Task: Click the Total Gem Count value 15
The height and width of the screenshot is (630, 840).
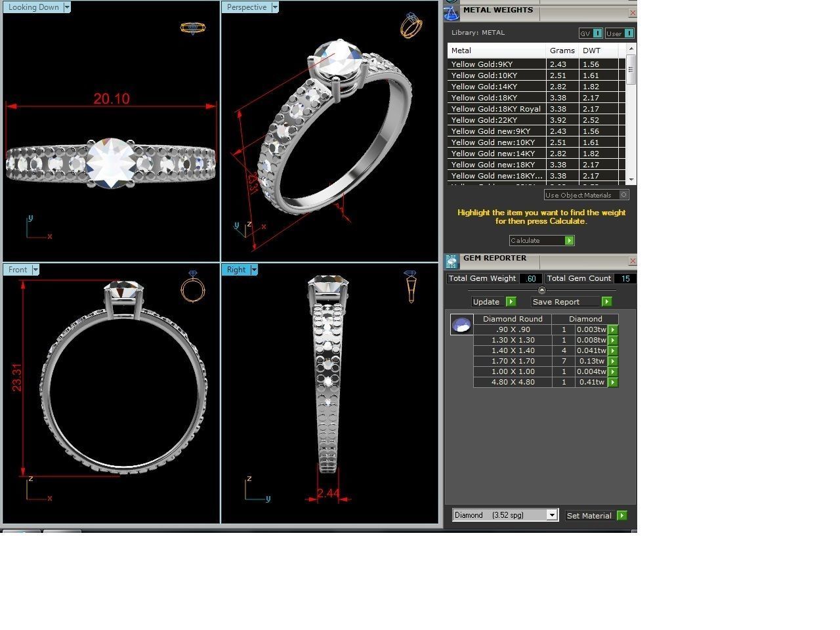Action: (x=625, y=279)
